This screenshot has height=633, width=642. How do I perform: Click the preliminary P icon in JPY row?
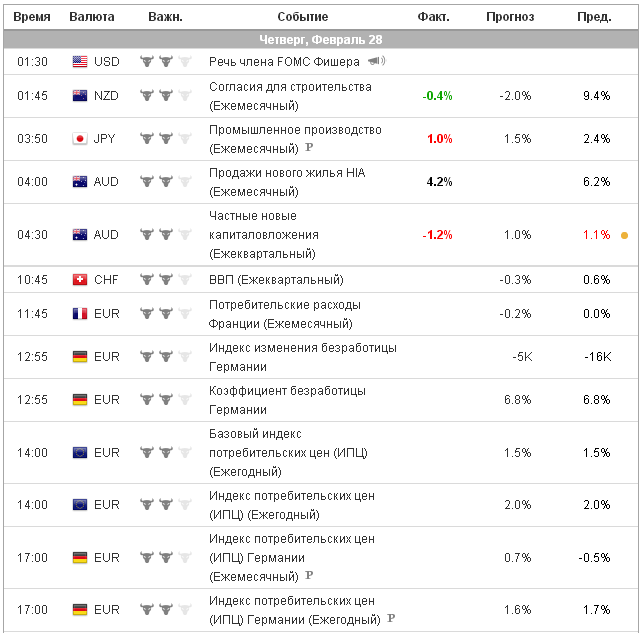click(x=309, y=149)
